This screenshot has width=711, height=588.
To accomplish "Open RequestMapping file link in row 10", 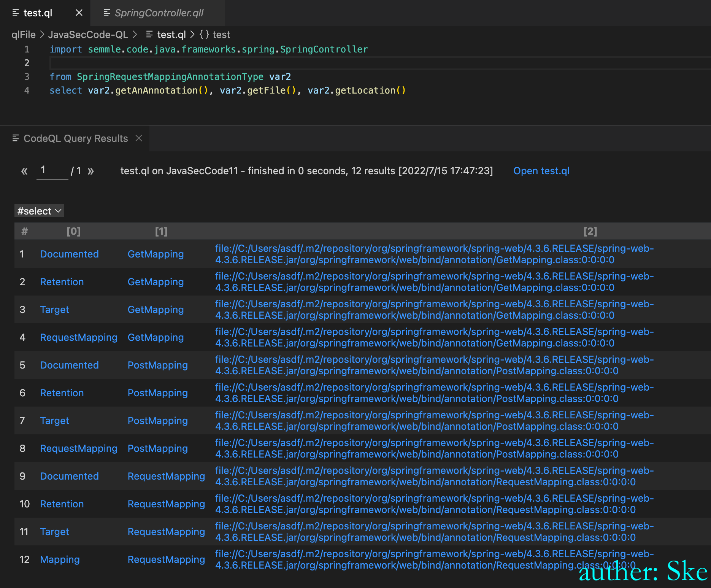I will 166,504.
